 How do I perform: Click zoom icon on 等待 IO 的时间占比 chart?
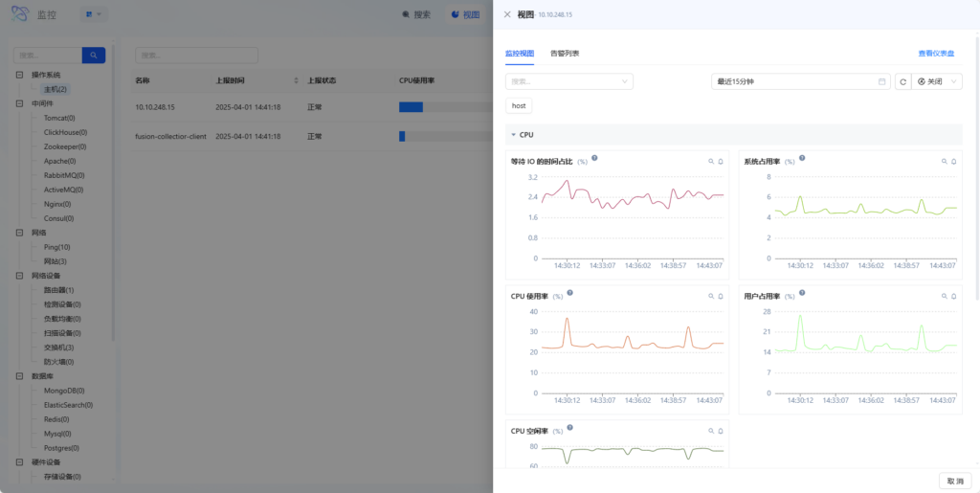click(711, 161)
